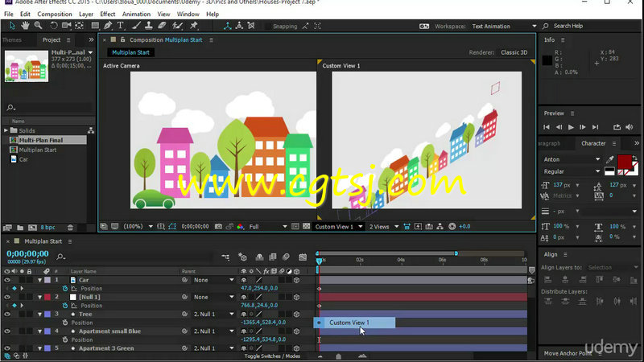644x362 pixels.
Task: Open the 2 Views layout dropdown
Action: tap(384, 227)
